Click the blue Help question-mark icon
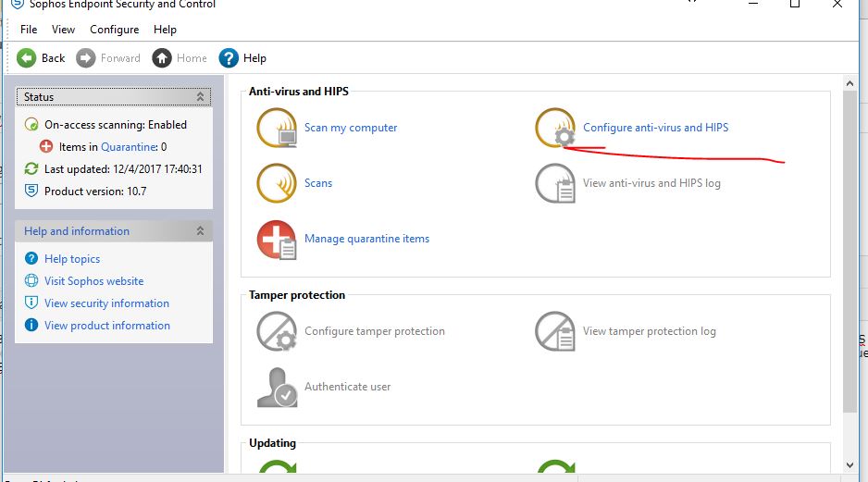868x482 pixels. coord(229,58)
